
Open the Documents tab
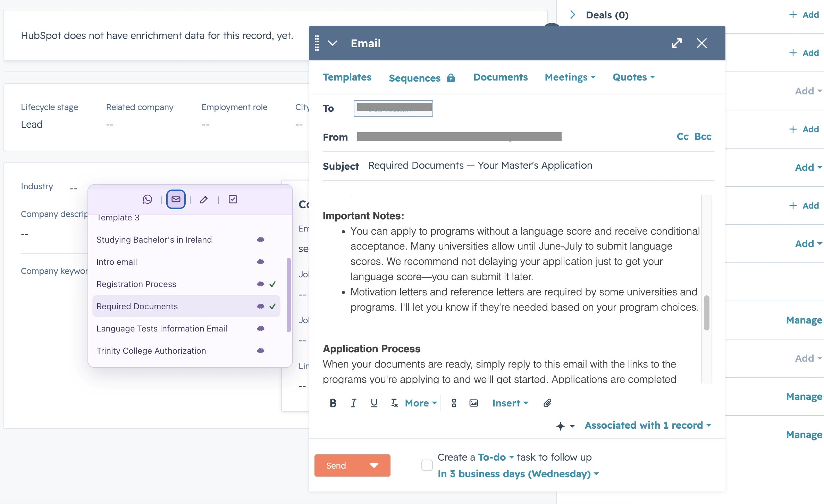pos(501,77)
